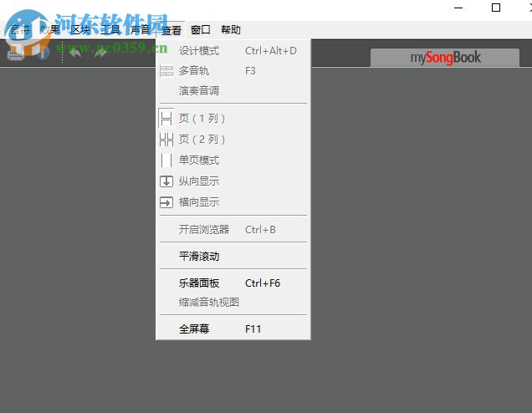532x413 pixels.
Task: Choose 开启浏览器 (Open browser) menu entry
Action: pos(233,230)
